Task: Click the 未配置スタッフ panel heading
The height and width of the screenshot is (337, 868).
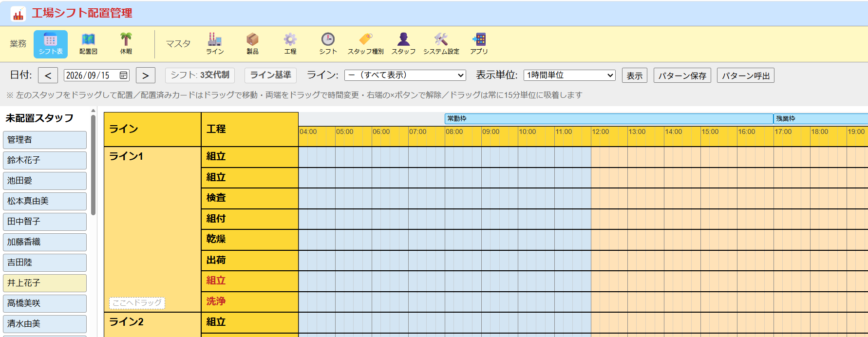Action: (39, 118)
